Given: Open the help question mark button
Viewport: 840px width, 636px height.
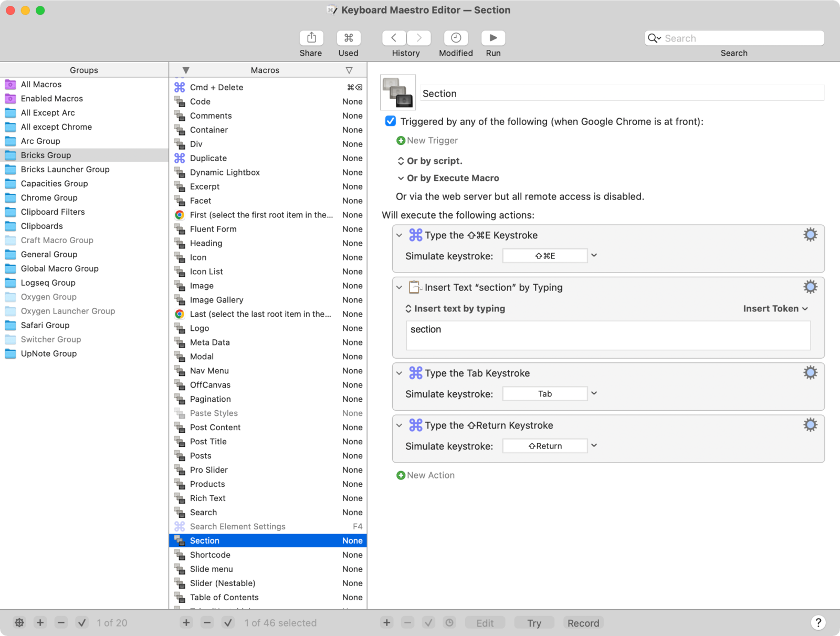Looking at the screenshot, I should (817, 623).
